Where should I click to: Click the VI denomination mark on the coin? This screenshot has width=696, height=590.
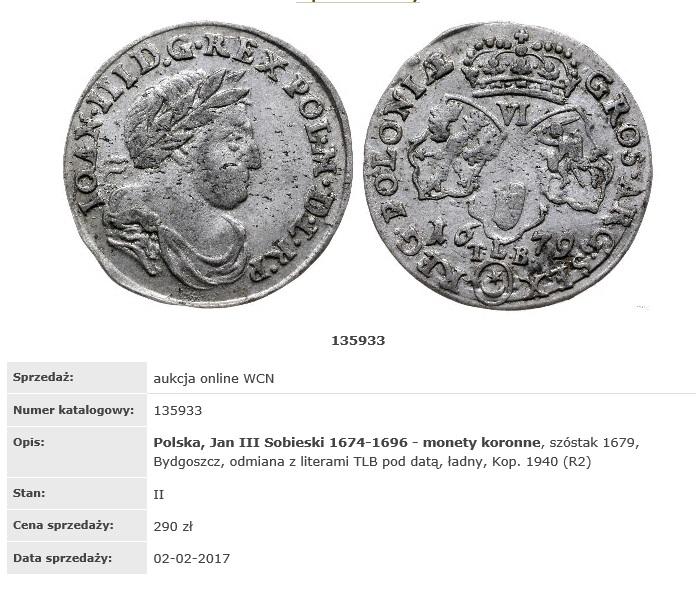coord(517,115)
